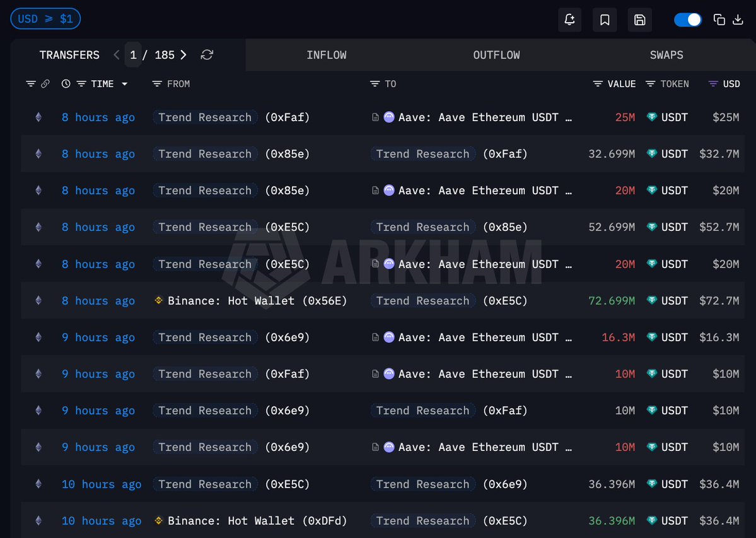This screenshot has width=756, height=538.
Task: Click the clock icon beside TIME
Action: 66,84
